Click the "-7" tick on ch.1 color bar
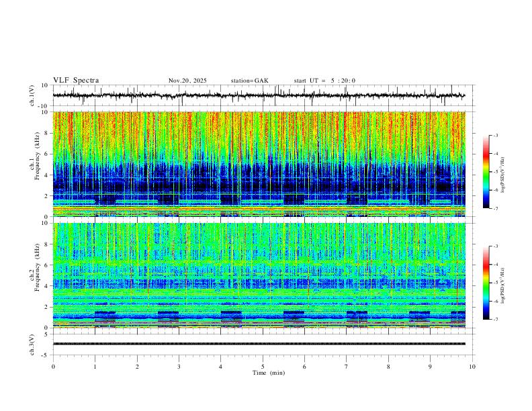This screenshot has height=411, width=532. 496,208
